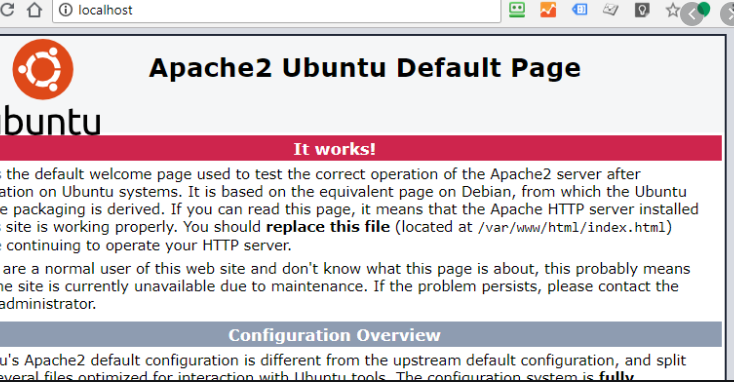Click the red It works! banner
This screenshot has width=734, height=382.
(x=361, y=148)
